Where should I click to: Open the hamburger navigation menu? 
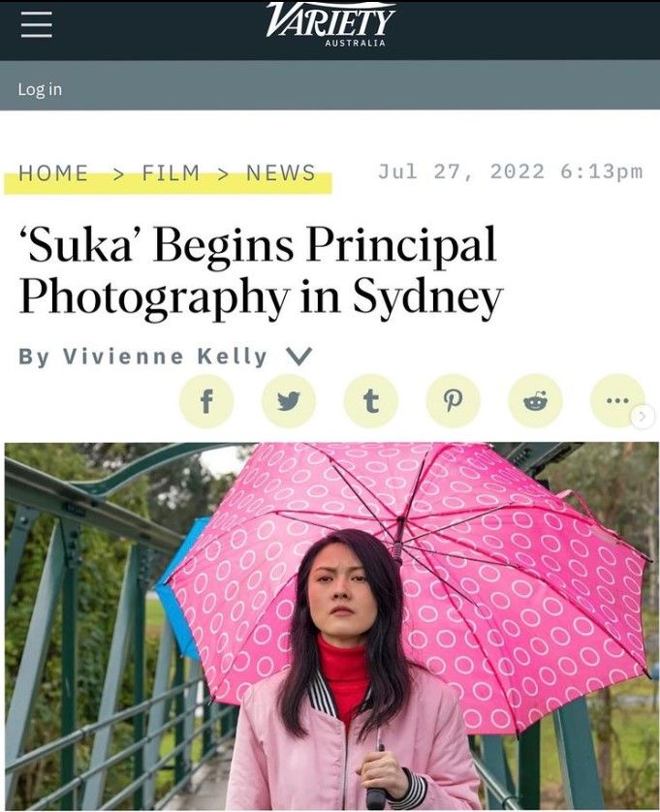pyautogui.click(x=36, y=24)
